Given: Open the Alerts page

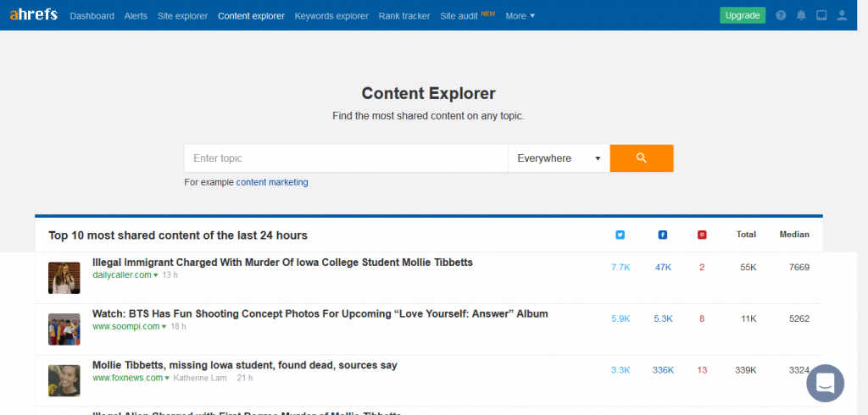Looking at the screenshot, I should (136, 16).
